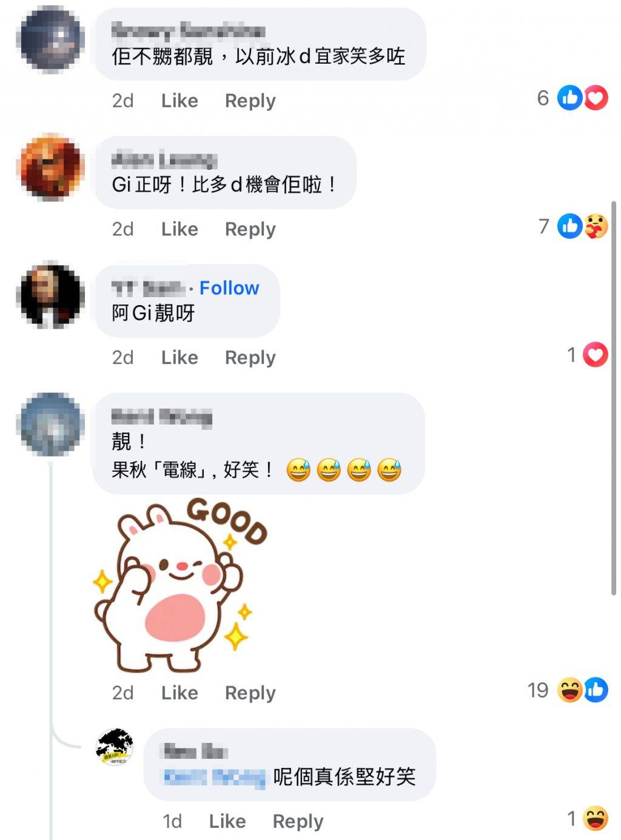Viewport: 621px width, 840px height.
Task: Like the reply 呢個真係堅好笑
Action: tap(227, 821)
